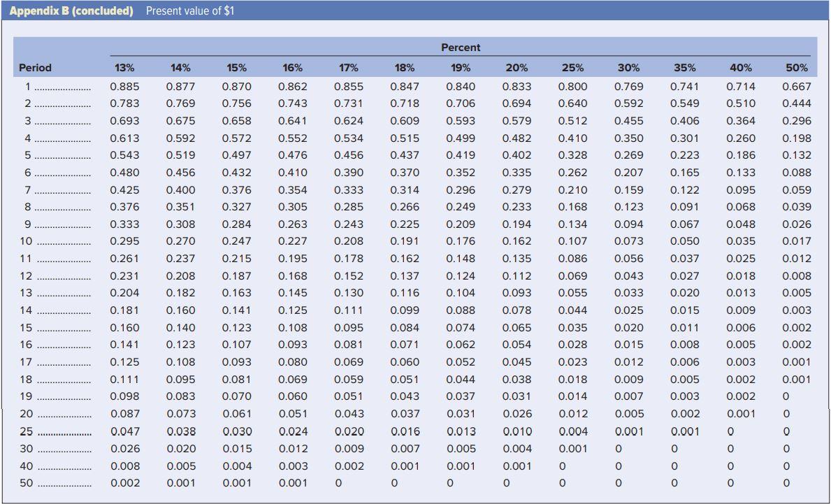Click the value 0.833 under 20%
This screenshot has width=831, height=504.
click(x=516, y=87)
